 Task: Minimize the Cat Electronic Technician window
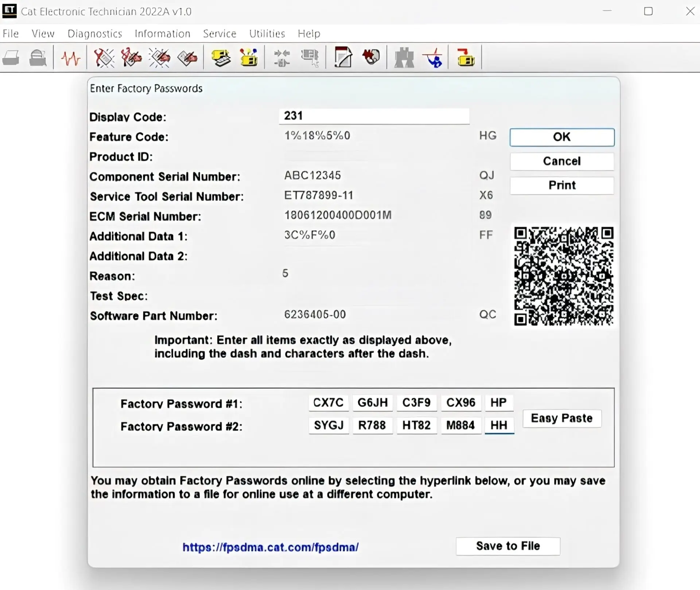pos(607,11)
